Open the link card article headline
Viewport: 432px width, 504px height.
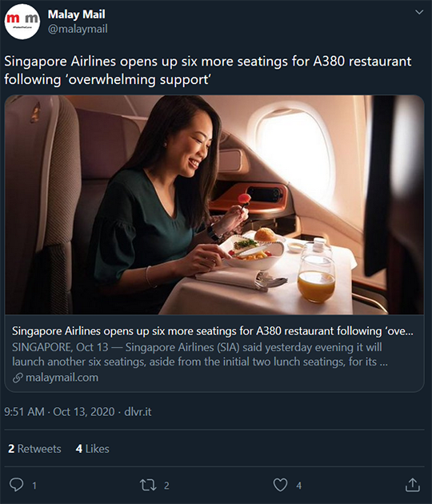tap(213, 331)
